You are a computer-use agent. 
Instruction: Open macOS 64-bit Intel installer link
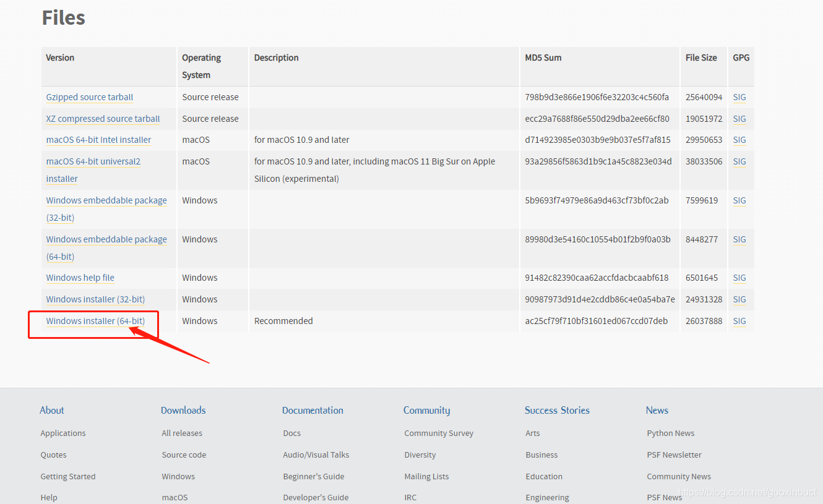(98, 140)
